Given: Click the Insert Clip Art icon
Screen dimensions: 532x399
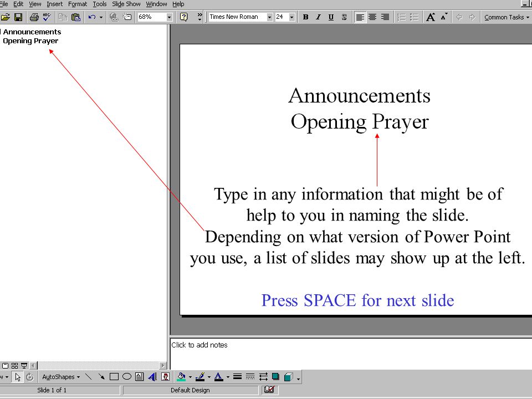Looking at the screenshot, I should coord(165,377).
